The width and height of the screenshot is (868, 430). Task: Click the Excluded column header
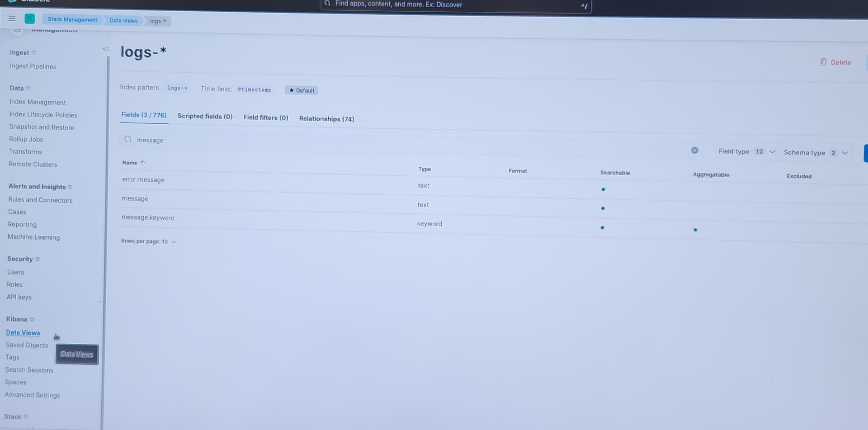point(799,176)
